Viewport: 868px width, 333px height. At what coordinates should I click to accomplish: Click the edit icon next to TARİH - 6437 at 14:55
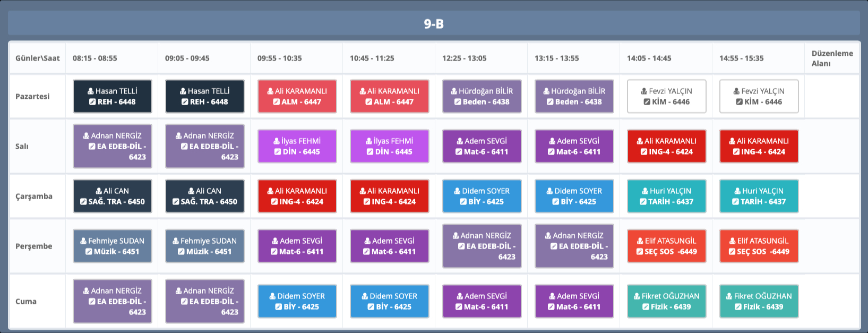pos(735,202)
